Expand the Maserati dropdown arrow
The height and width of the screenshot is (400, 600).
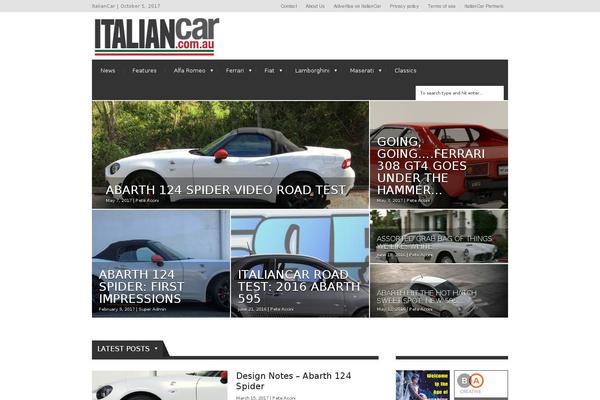point(380,70)
